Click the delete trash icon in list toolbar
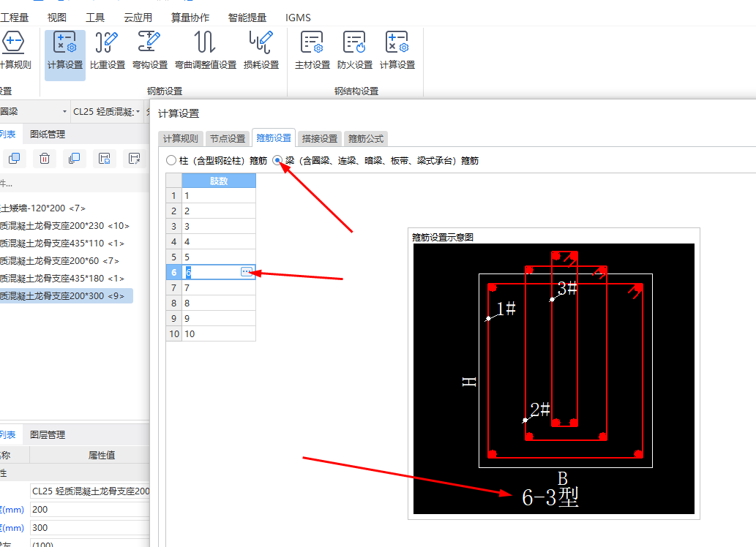 pyautogui.click(x=45, y=158)
